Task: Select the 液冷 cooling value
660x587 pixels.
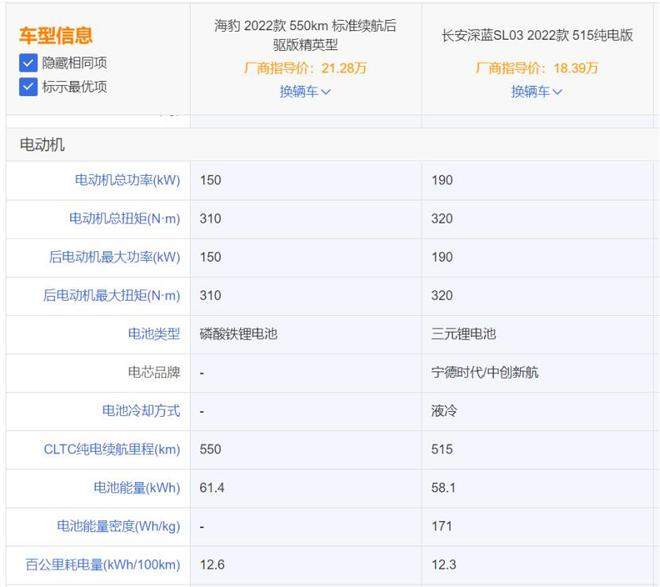Action: pyautogui.click(x=444, y=411)
